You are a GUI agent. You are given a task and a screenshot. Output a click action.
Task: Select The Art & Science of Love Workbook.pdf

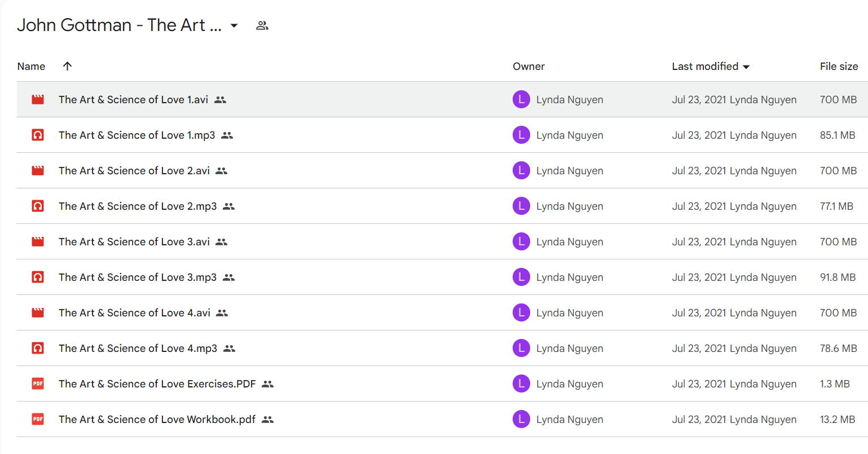click(x=157, y=420)
